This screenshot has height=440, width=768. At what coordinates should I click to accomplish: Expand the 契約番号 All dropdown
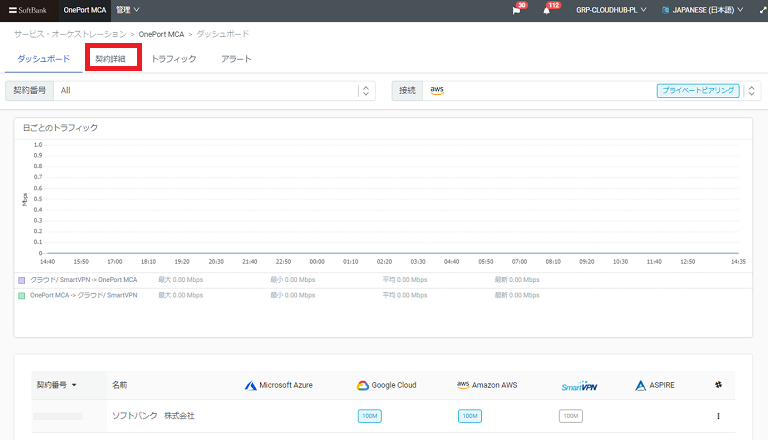coord(365,91)
